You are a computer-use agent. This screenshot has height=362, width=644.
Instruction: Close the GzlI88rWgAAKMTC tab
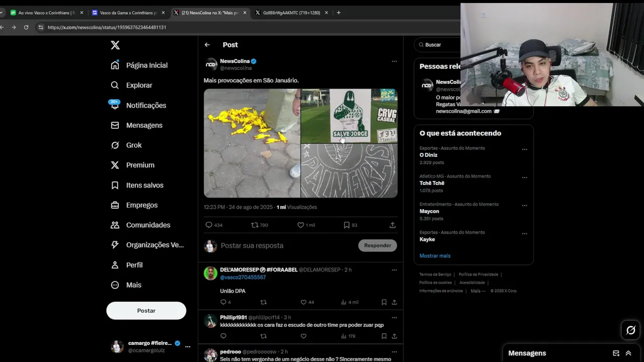point(326,13)
